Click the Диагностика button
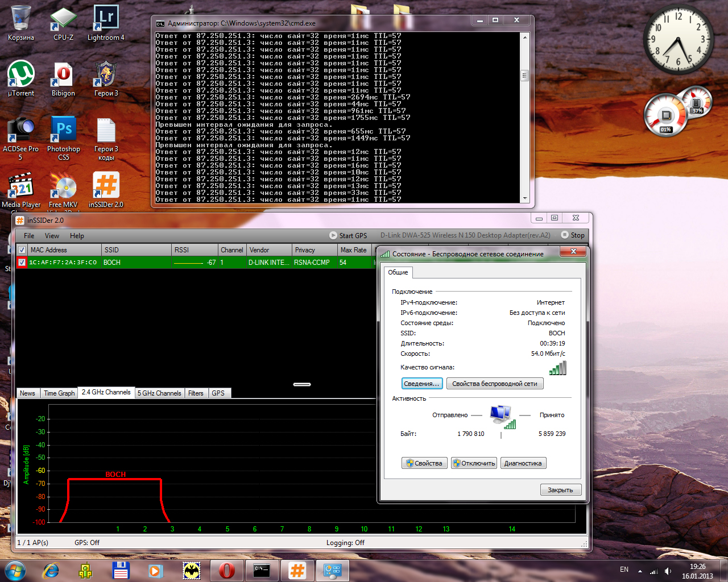 point(523,463)
